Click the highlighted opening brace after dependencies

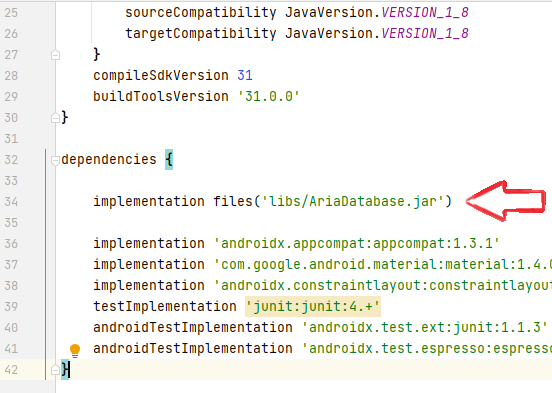click(169, 160)
